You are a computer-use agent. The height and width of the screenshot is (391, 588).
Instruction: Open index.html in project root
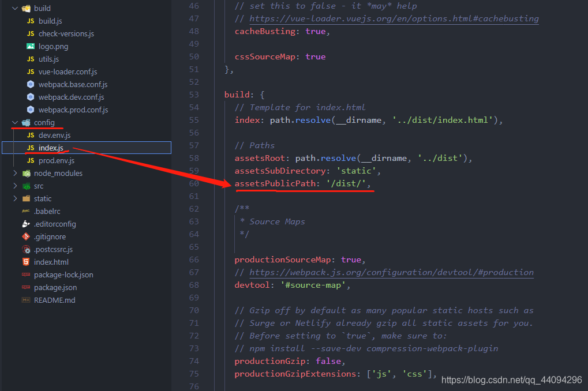[x=51, y=262]
